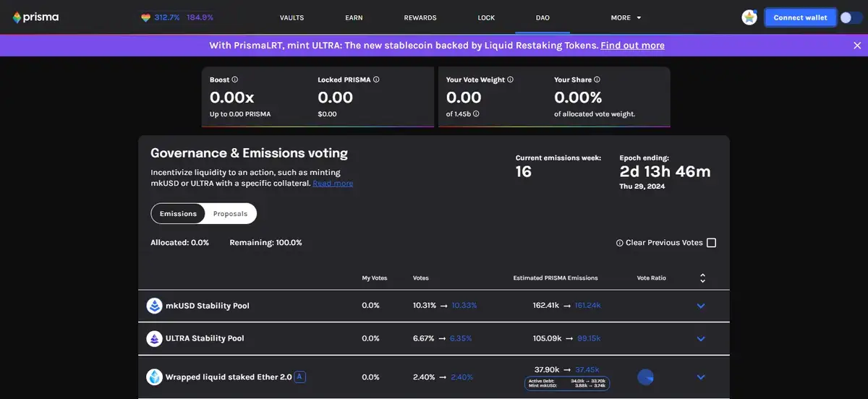This screenshot has height=399, width=868.
Task: Click the mkUSD Stability Pool token icon
Action: (154, 306)
